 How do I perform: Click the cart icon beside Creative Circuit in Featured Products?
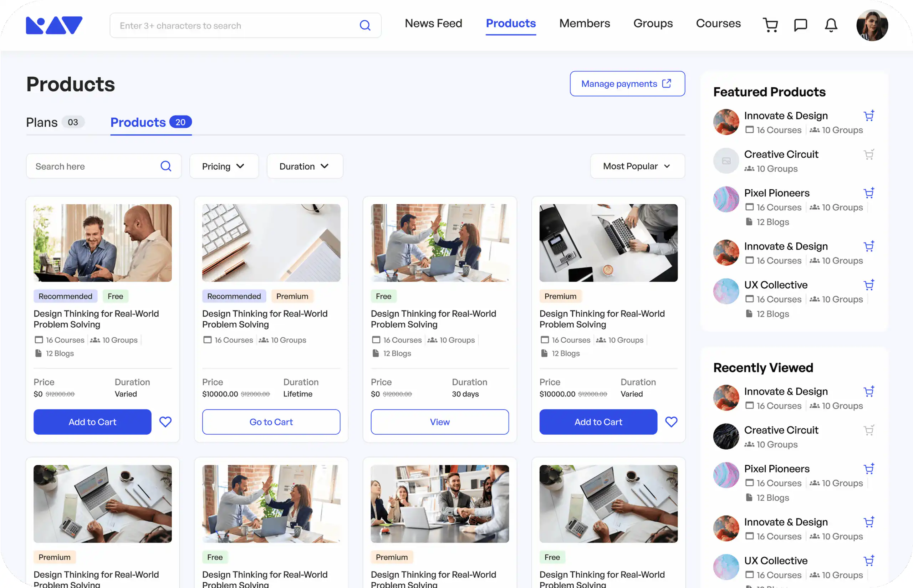click(x=869, y=154)
